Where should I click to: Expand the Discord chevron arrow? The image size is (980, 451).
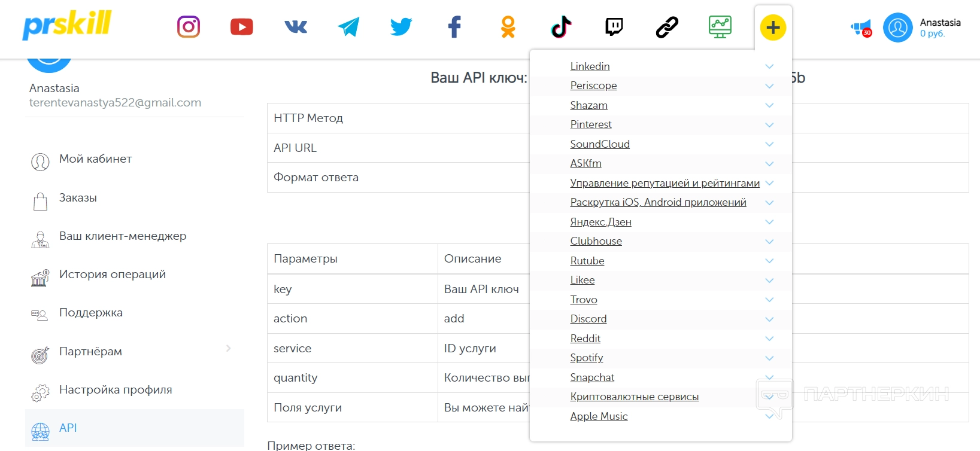[x=769, y=319]
